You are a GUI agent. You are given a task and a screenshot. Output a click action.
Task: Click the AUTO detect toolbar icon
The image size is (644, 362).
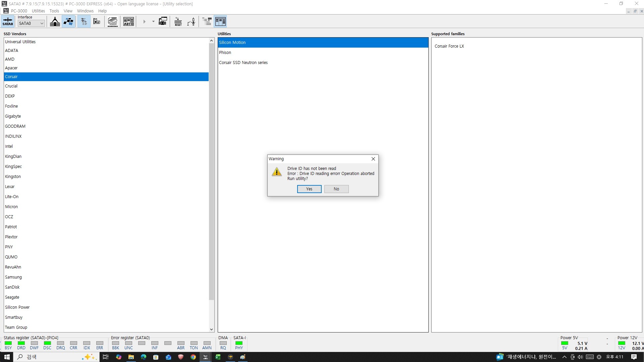(x=128, y=21)
